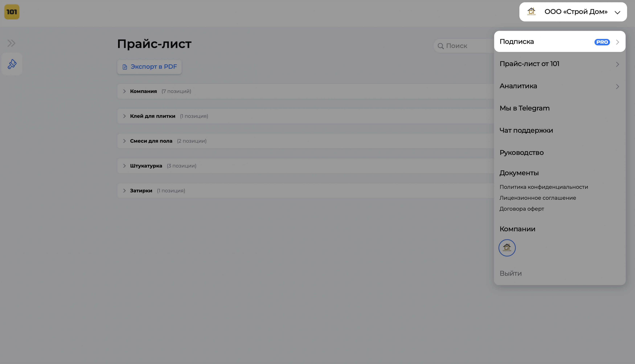
Task: Click the search magnifier icon
Action: coord(441,46)
